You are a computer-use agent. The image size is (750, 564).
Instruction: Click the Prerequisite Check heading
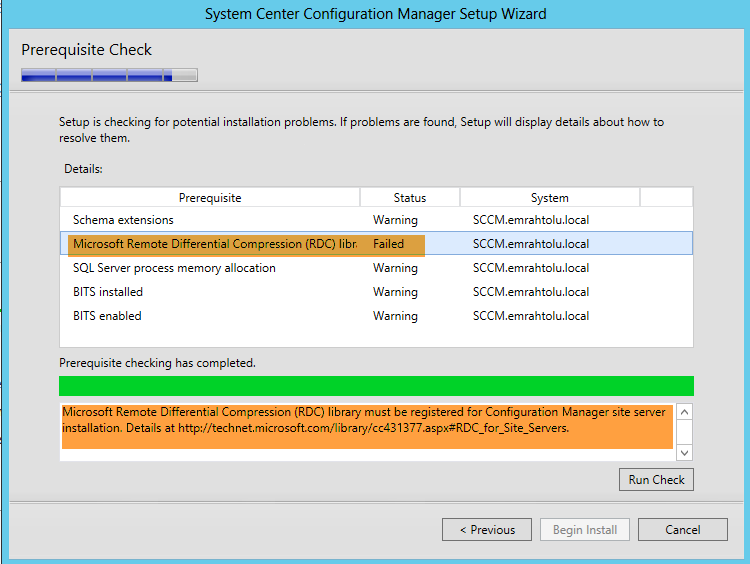[86, 50]
